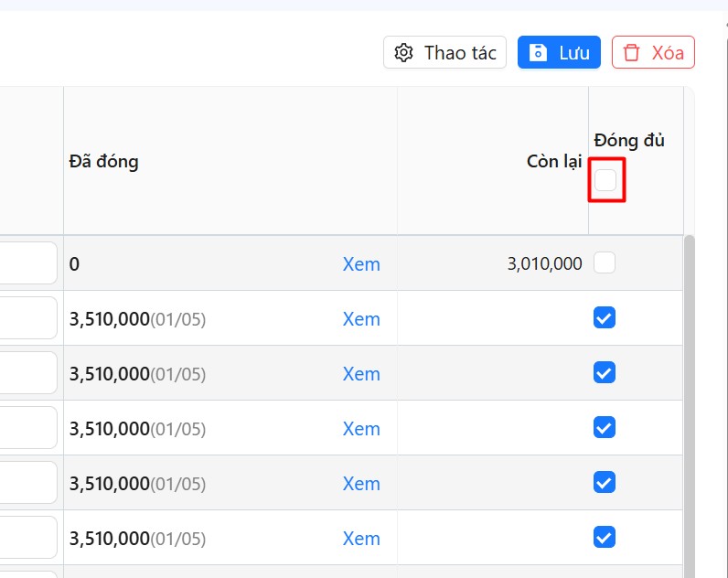Open the Xem link in the row with 0 paid
Viewport: 728px width, 578px height.
click(x=361, y=264)
